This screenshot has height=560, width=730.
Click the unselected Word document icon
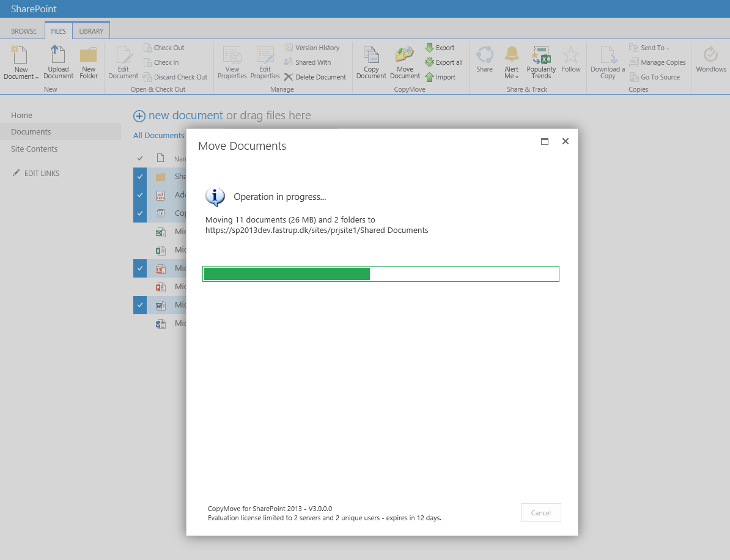(x=160, y=323)
